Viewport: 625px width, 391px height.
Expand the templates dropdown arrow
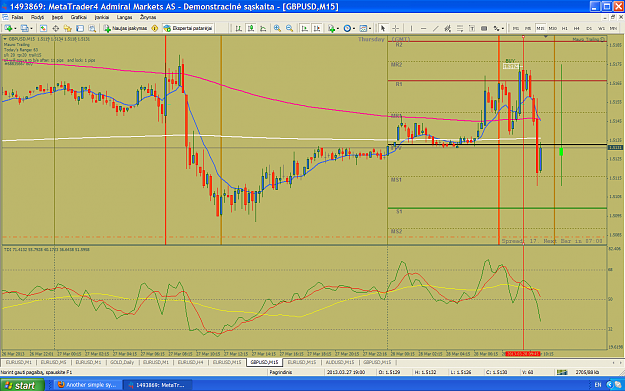pyautogui.click(x=369, y=29)
